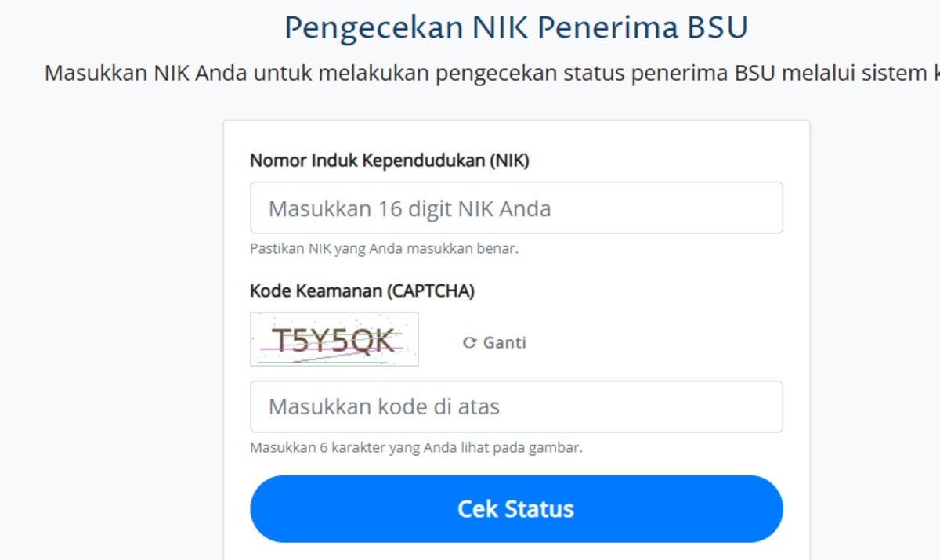Click the Nomor Induk Kependudukan label
The image size is (940, 560).
[x=389, y=160]
